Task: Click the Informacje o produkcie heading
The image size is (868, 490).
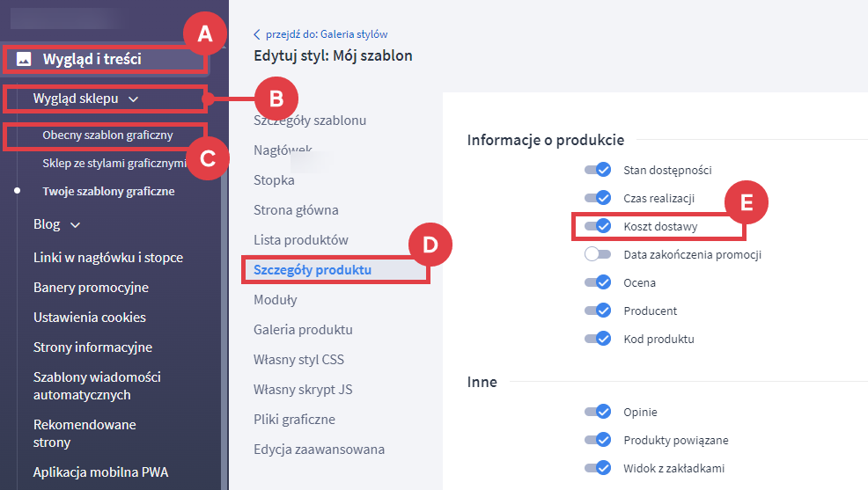Action: (x=545, y=140)
